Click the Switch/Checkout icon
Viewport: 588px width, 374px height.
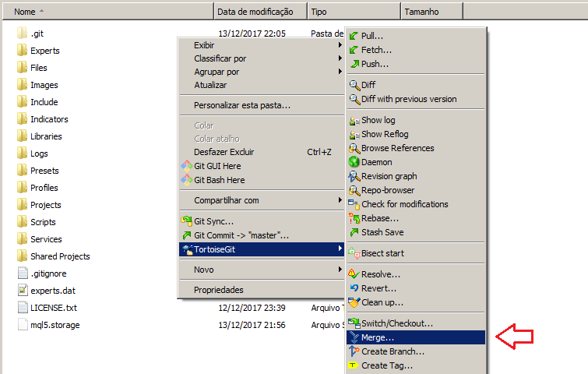pos(354,323)
